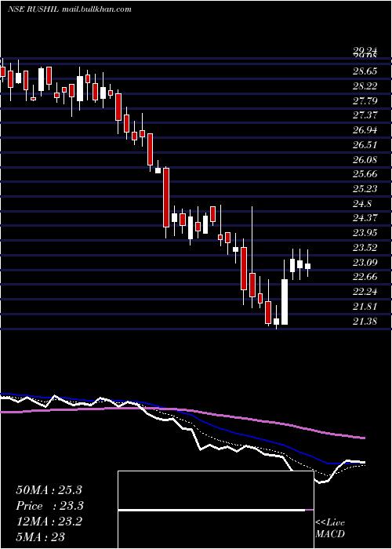Click the 26.51 price axis label
Screen dimensions: 392x549
(365, 145)
